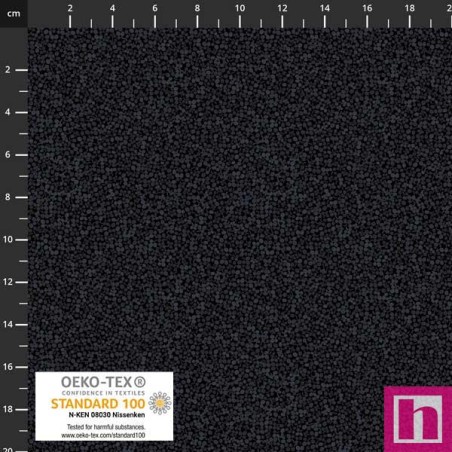Screen dimensions: 452x452
Task: Click the black dotted fabric swatch center
Action: [x=240, y=240]
